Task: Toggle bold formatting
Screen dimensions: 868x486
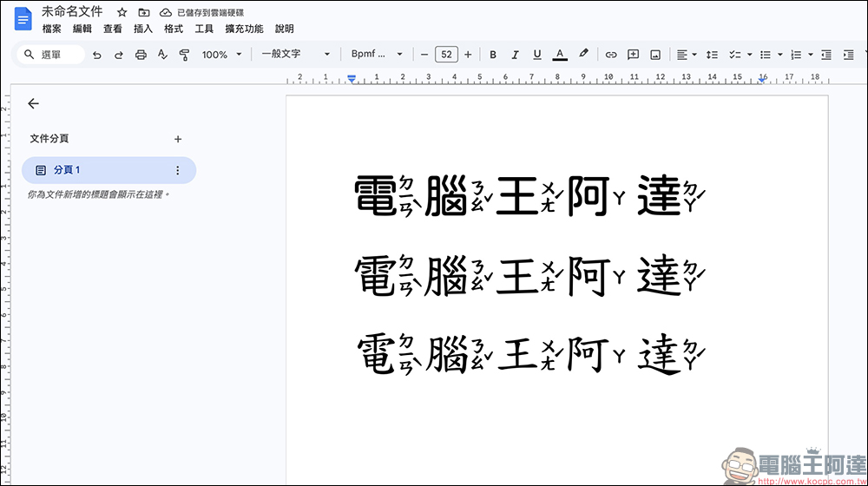Action: tap(493, 55)
